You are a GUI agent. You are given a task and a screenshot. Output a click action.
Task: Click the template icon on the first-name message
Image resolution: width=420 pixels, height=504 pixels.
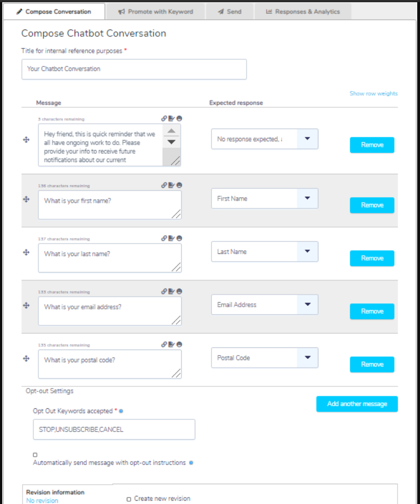(171, 185)
